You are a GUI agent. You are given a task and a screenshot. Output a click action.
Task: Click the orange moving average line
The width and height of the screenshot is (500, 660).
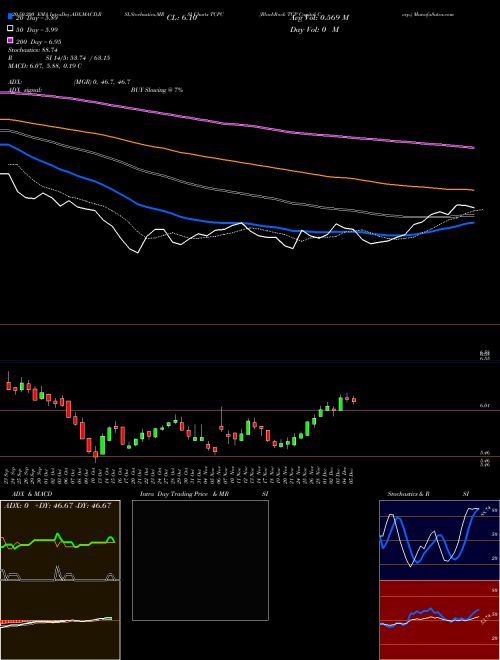pos(236,161)
